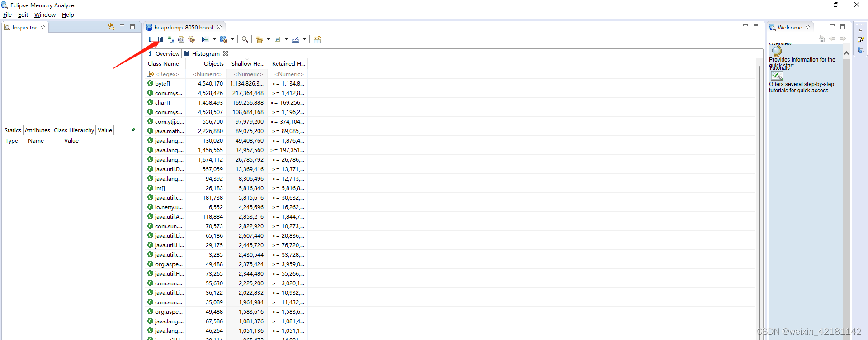Minimize the Inspector view panel
The image size is (868, 340).
pos(122,26)
